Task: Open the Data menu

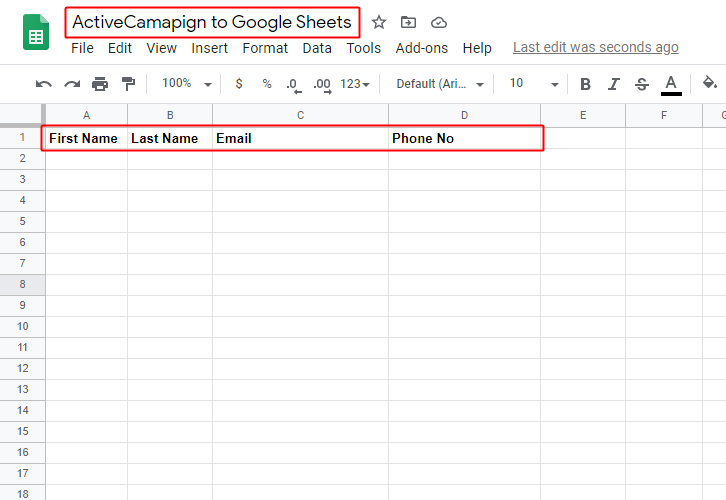Action: (x=317, y=48)
